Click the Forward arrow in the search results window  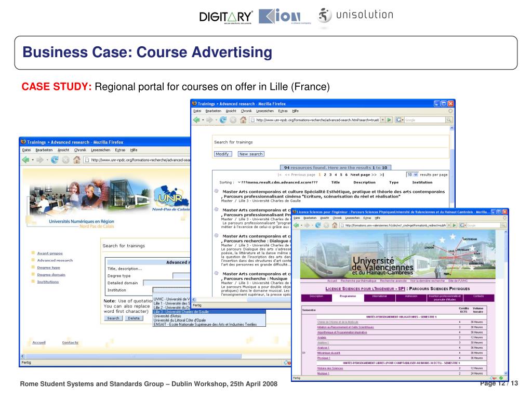click(209, 120)
